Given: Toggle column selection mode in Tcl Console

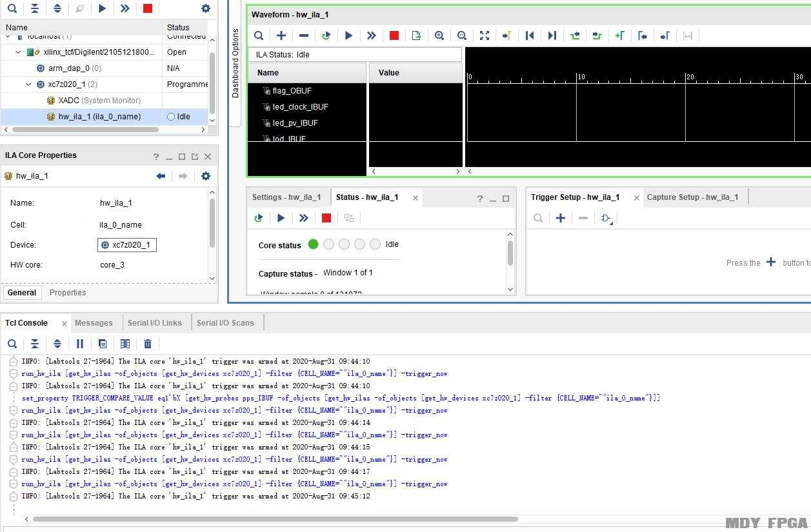Looking at the screenshot, I should coord(125,344).
